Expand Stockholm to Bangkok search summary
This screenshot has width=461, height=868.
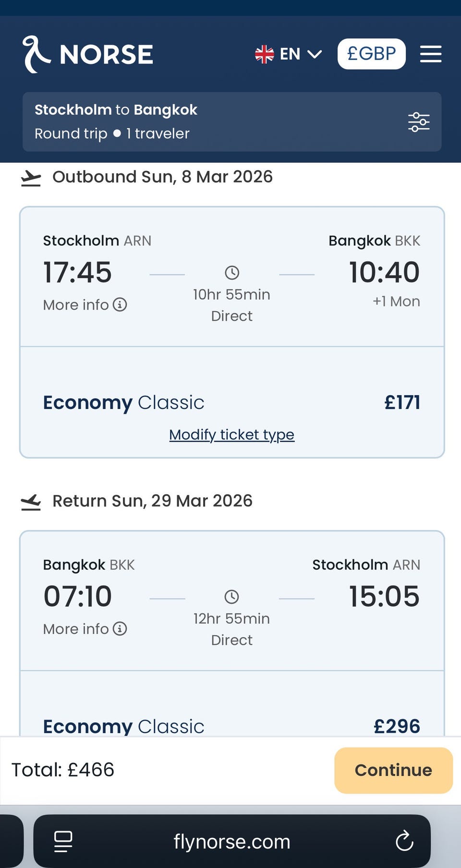click(211, 122)
